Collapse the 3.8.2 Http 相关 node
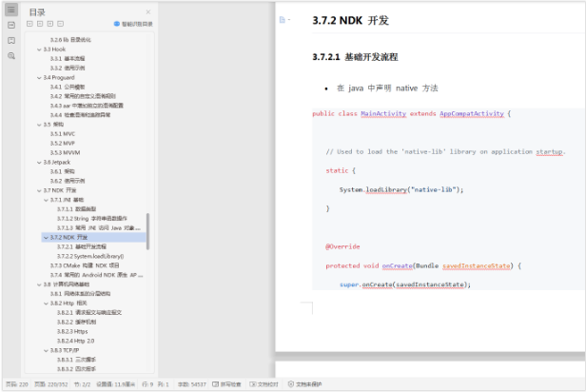Screen dimensions: 586x392 (x=46, y=304)
